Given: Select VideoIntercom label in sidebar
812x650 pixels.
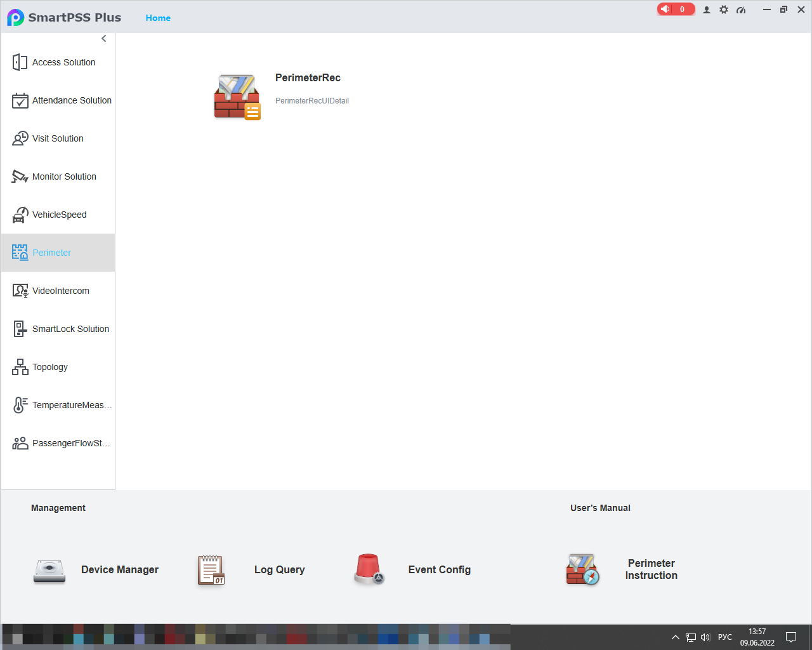Looking at the screenshot, I should tap(61, 291).
